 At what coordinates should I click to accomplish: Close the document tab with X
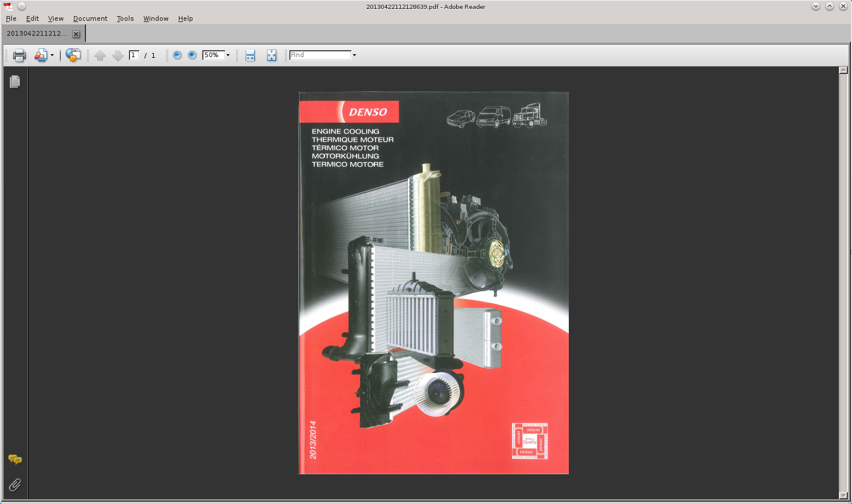[x=76, y=34]
